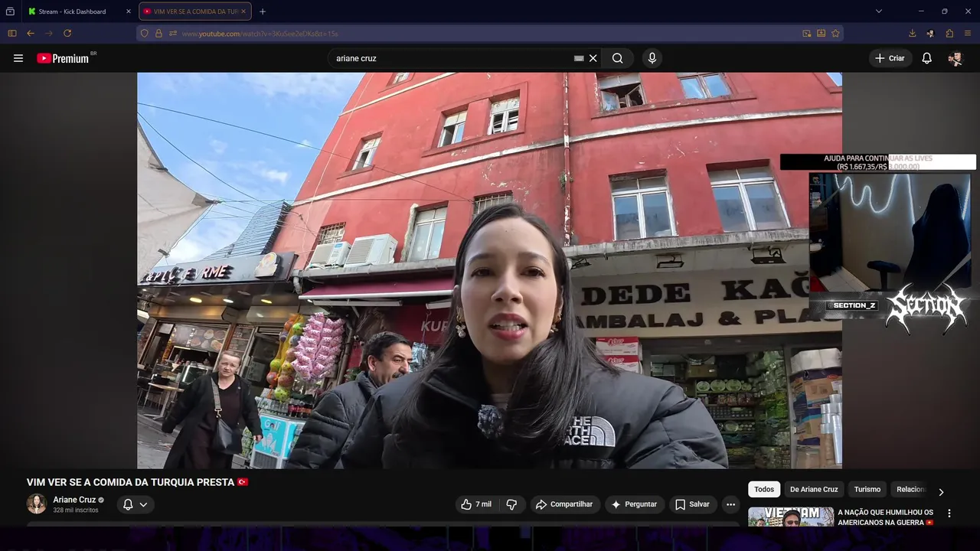980x551 pixels.
Task: Toggle reader view icon in address bar
Action: (x=821, y=34)
